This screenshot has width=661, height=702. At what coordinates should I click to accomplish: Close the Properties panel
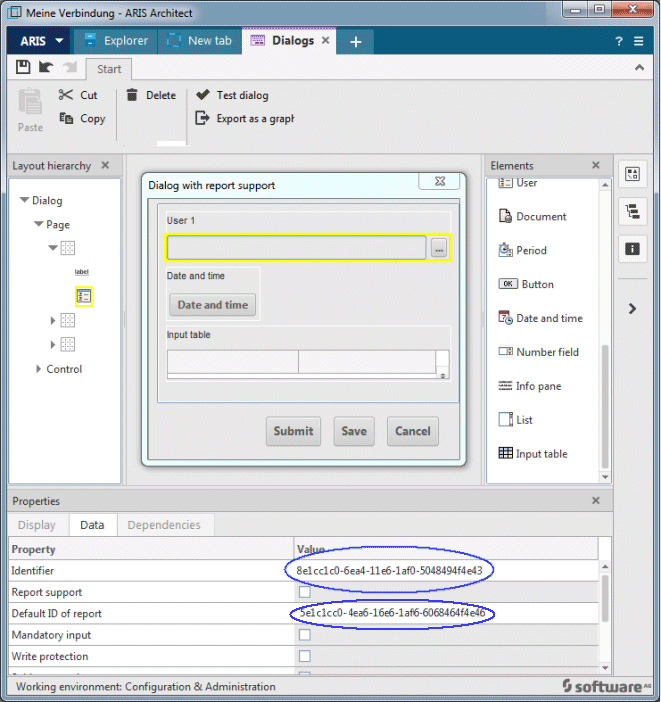596,501
